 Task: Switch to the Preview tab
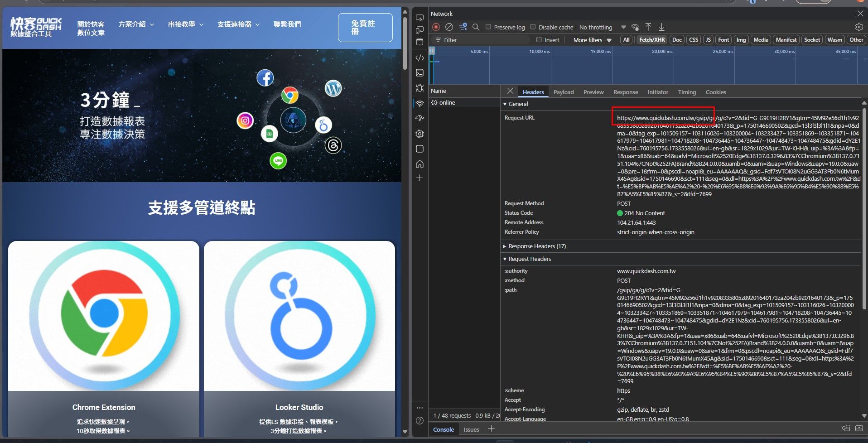click(593, 92)
